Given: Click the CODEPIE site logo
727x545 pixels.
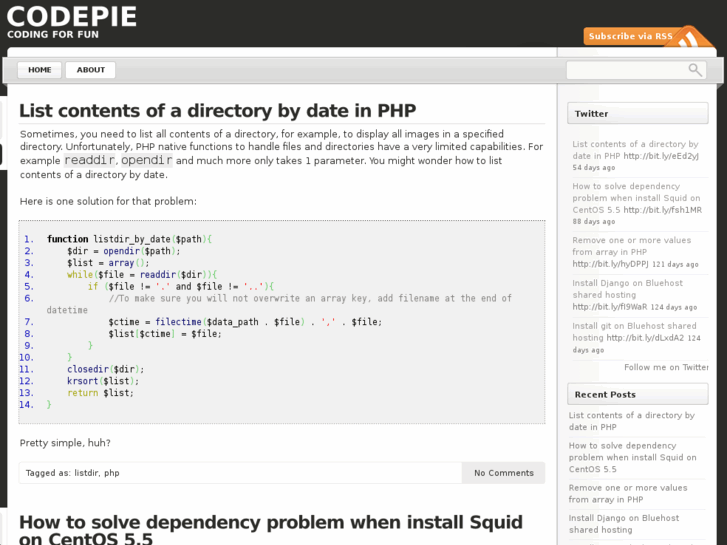Looking at the screenshot, I should [x=72, y=17].
